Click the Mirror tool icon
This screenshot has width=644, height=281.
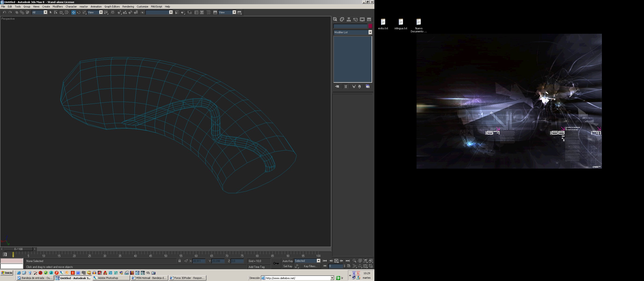(177, 12)
